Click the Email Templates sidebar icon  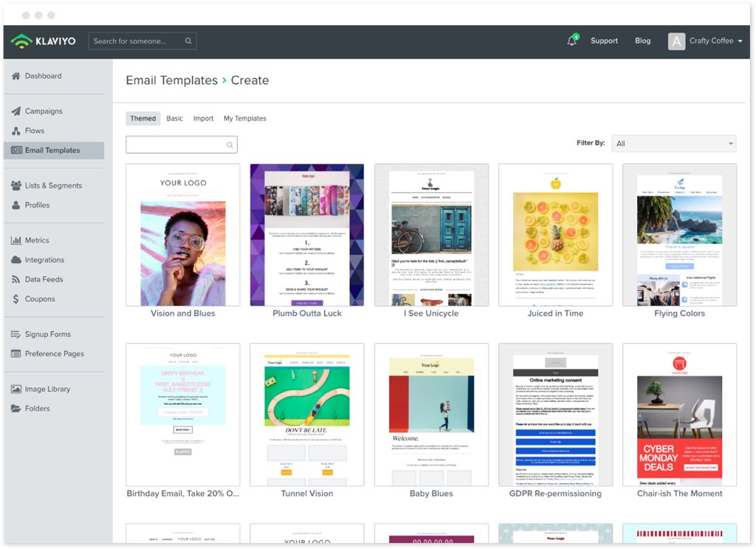[x=16, y=150]
